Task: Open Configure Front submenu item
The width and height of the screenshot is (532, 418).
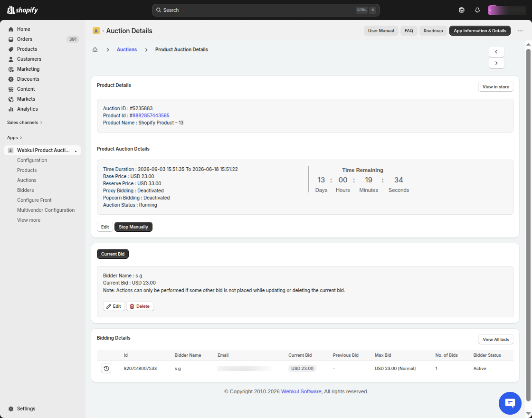Action: [34, 200]
